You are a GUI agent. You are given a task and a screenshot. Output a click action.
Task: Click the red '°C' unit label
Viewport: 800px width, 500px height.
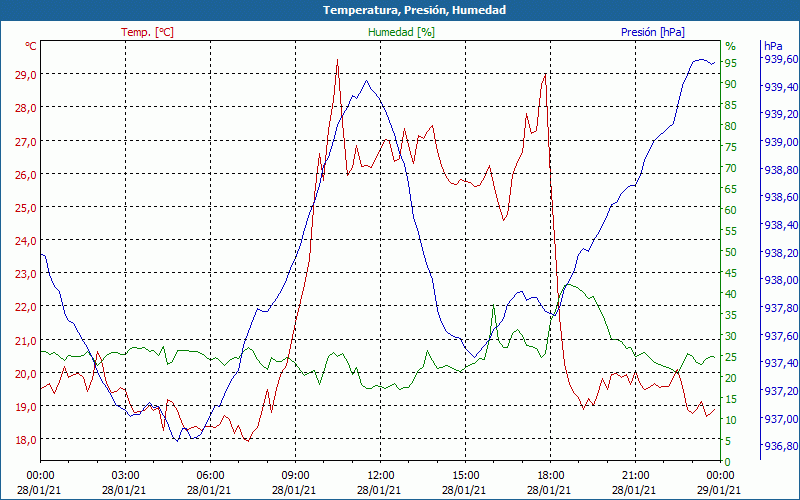pyautogui.click(x=31, y=46)
